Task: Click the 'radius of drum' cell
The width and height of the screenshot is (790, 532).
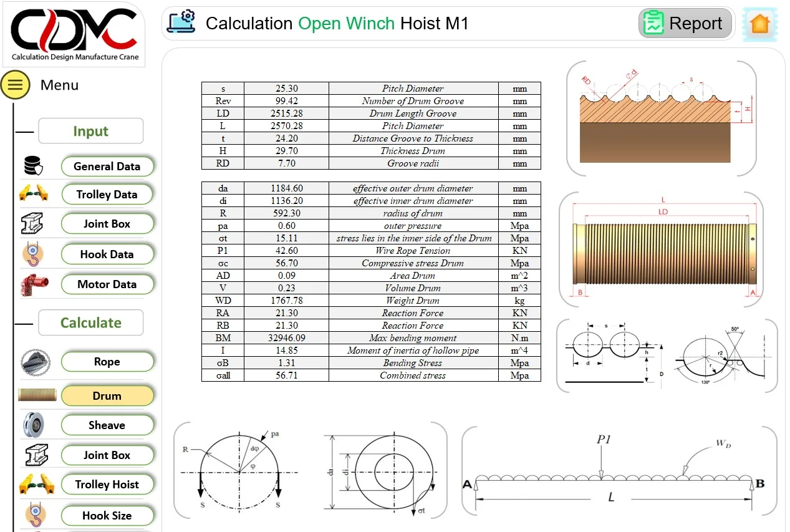Action: (413, 213)
